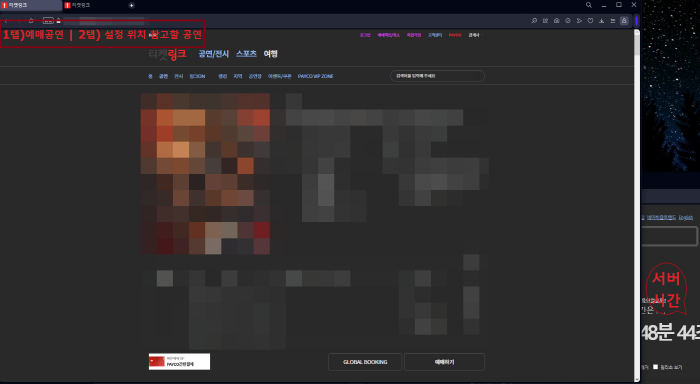The width and height of the screenshot is (700, 384).
Task: Click the camera snapshot icon in browser toolbar
Action: click(557, 21)
